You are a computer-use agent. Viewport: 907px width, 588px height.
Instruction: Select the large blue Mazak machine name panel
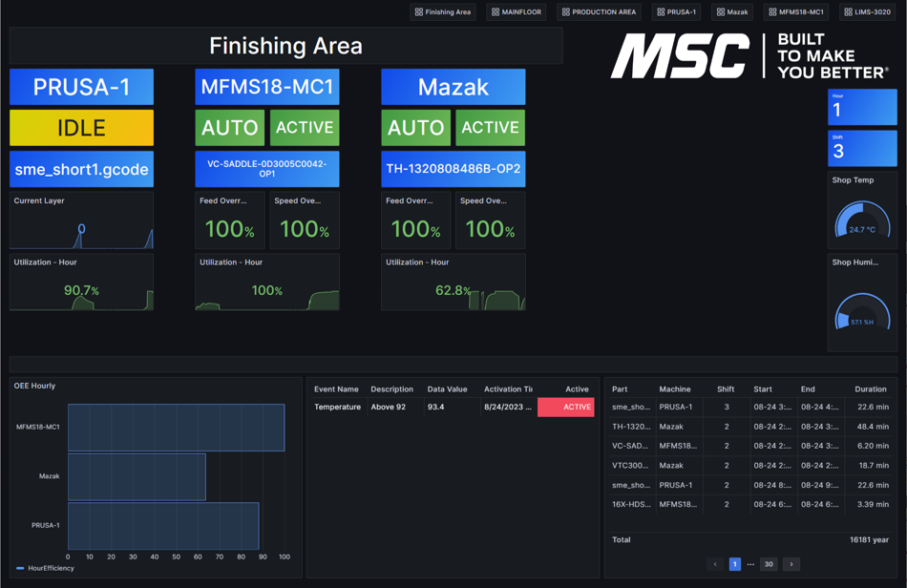453,87
